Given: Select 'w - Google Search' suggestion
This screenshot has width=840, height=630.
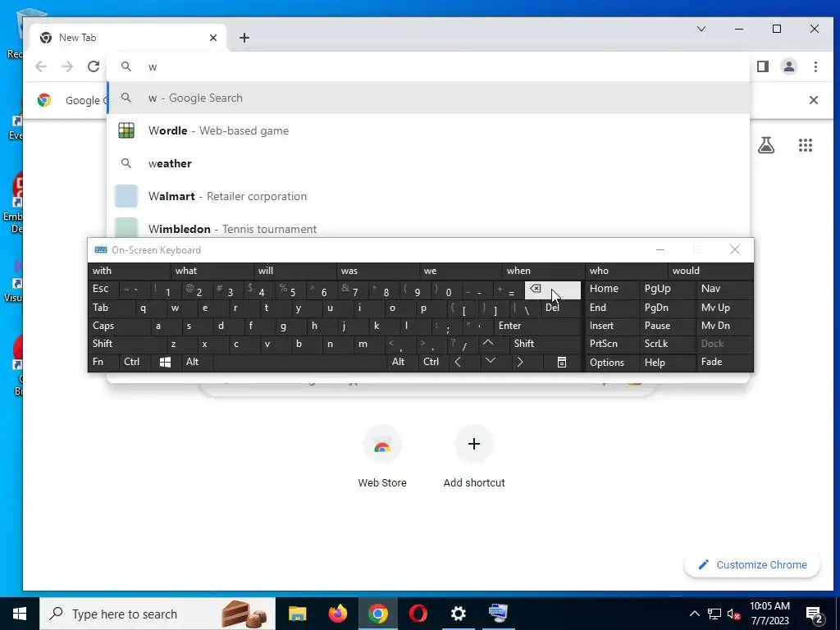Looking at the screenshot, I should point(428,98).
